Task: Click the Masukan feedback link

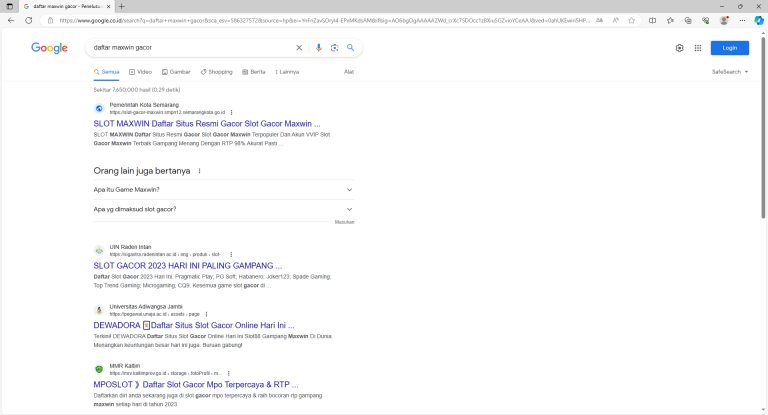Action: click(x=344, y=222)
